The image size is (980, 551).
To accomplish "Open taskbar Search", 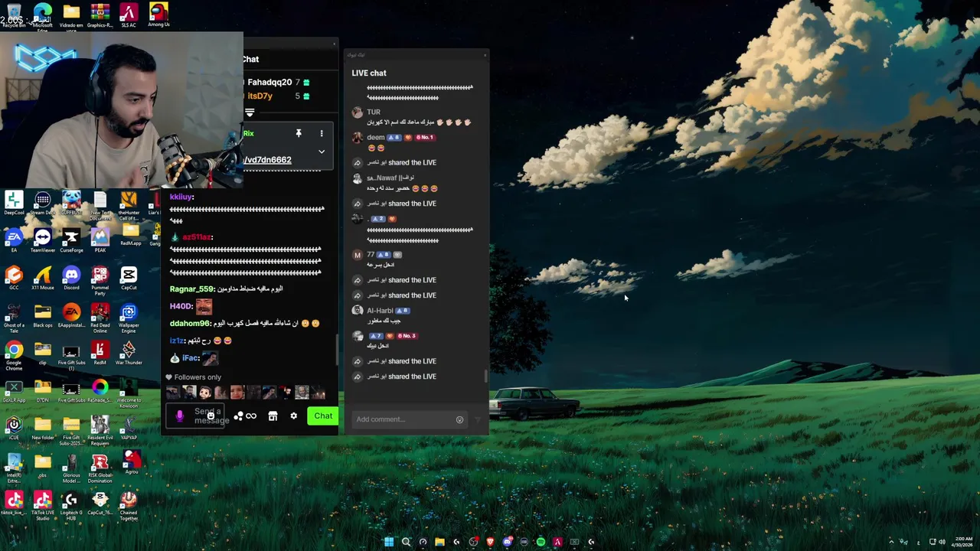I will 406,542.
